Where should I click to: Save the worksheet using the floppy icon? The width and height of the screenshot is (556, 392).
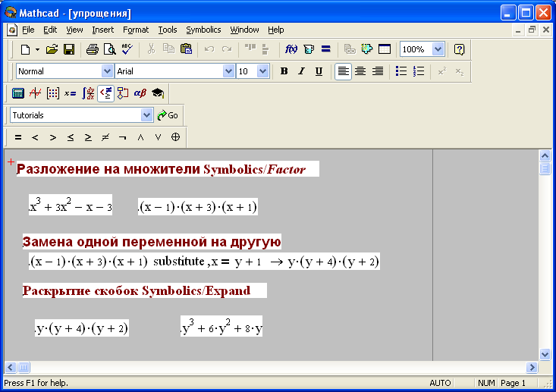(69, 49)
